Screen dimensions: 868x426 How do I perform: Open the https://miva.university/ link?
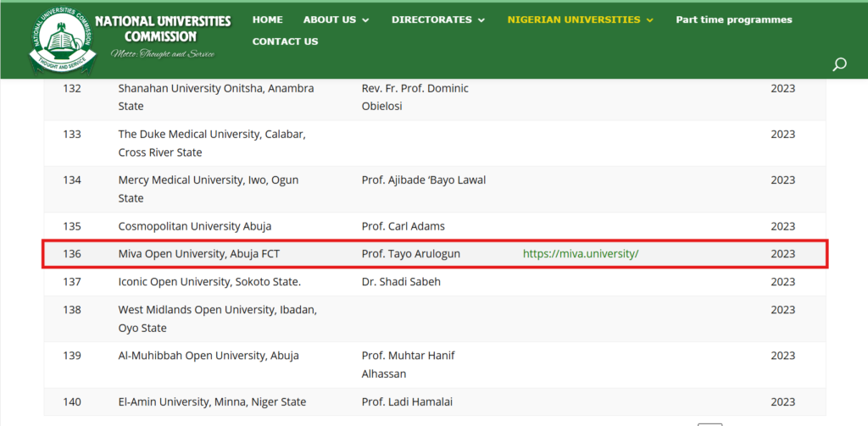tap(581, 254)
